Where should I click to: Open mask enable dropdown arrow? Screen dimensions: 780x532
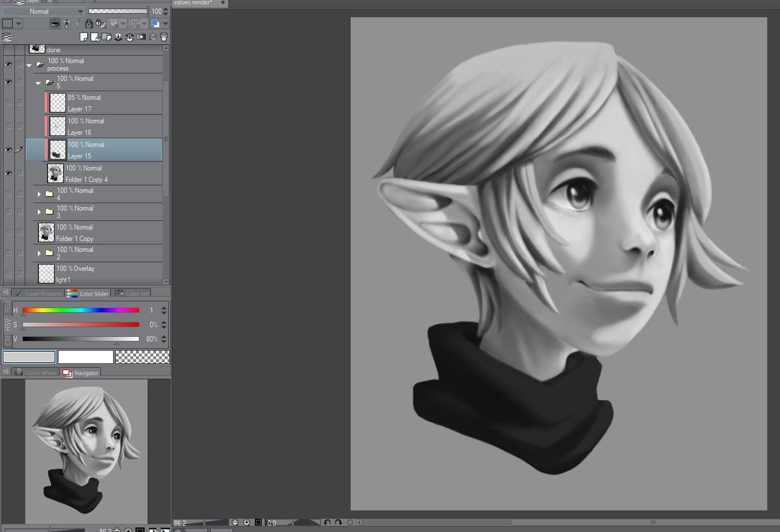click(x=123, y=24)
